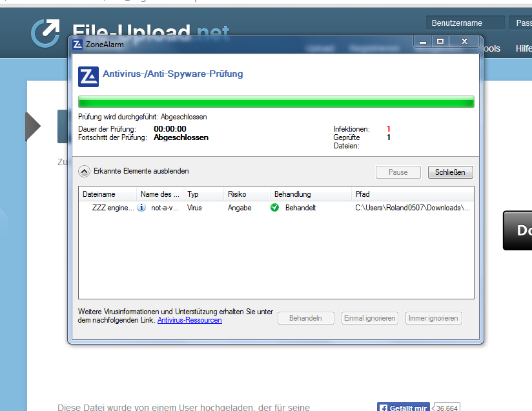Sort by the Risiko column header
532x411 pixels.
pos(247,194)
